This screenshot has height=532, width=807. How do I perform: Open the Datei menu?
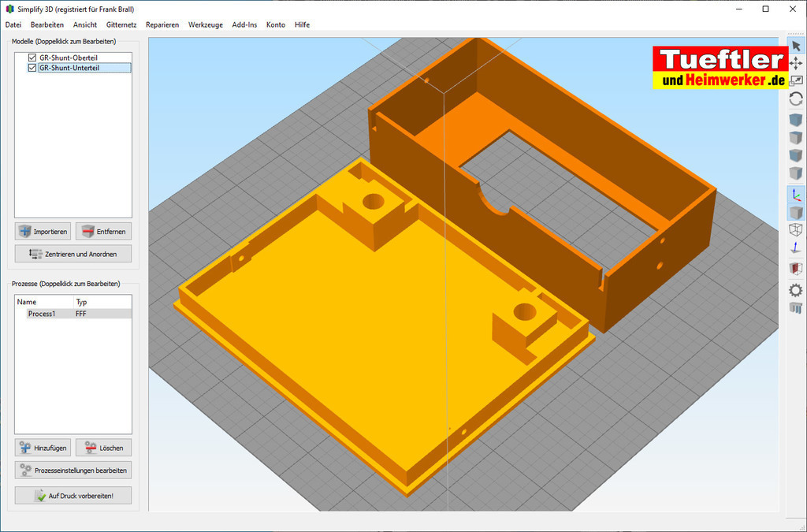[13, 24]
